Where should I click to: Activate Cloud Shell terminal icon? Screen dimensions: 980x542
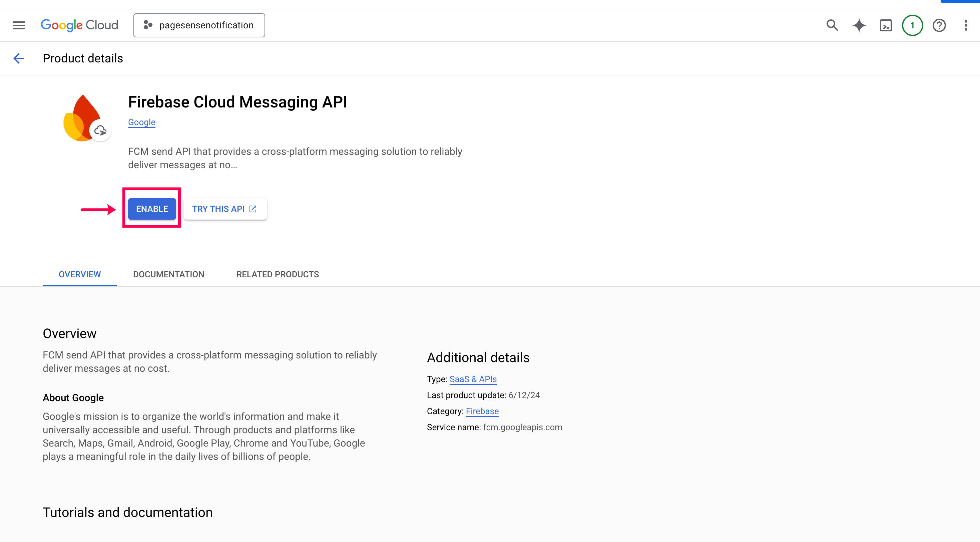point(886,25)
